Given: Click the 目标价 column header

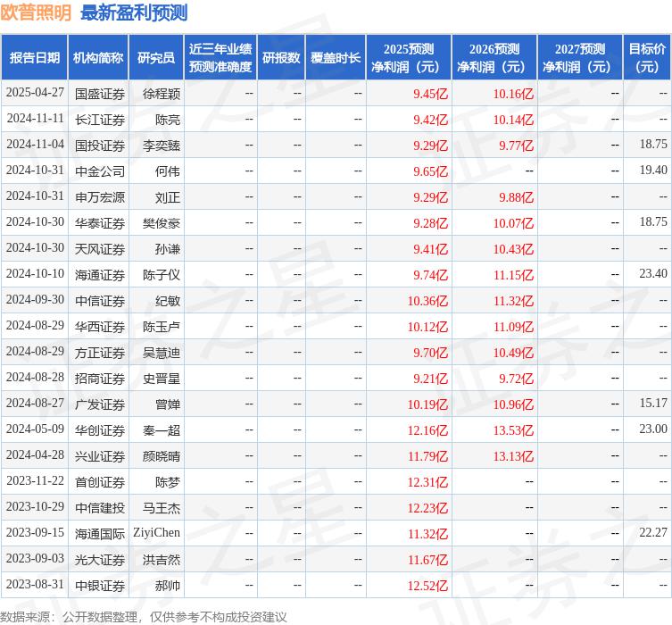Looking at the screenshot, I should (648, 58).
